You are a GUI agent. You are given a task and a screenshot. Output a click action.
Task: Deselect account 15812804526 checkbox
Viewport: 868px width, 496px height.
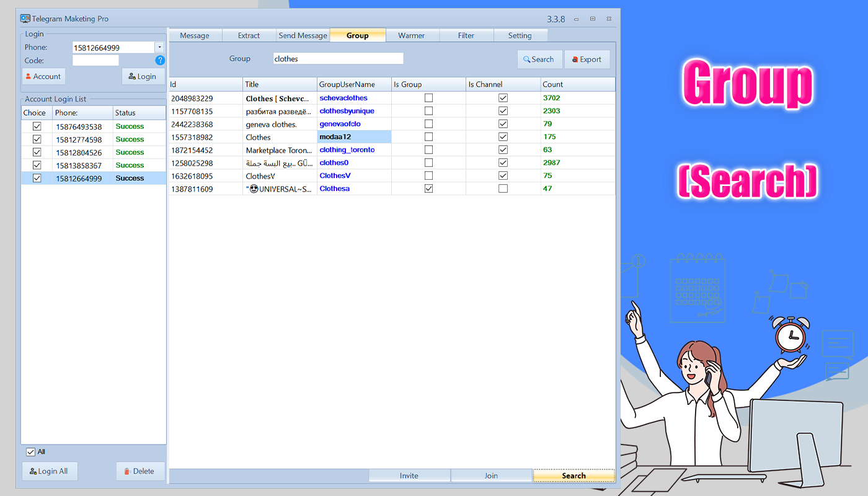pos(37,153)
